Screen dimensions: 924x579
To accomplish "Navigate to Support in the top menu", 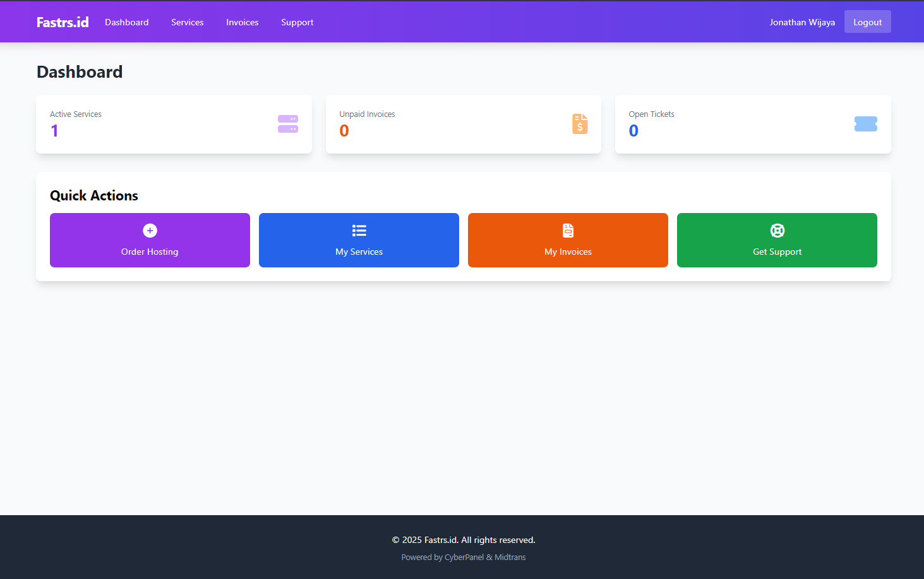I will click(297, 22).
